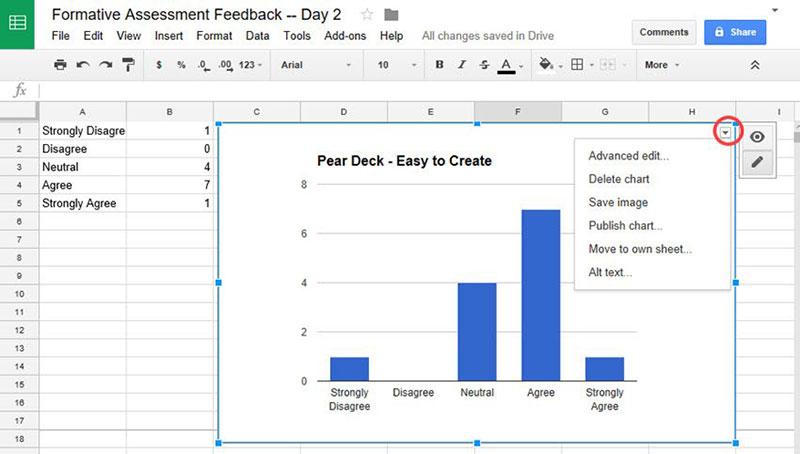Open the Data menu
The width and height of the screenshot is (800, 454).
(x=258, y=36)
